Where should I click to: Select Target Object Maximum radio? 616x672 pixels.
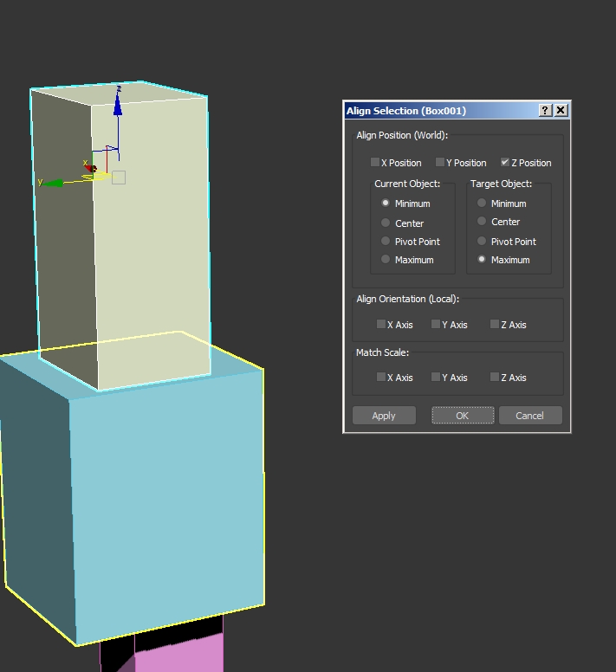(483, 260)
